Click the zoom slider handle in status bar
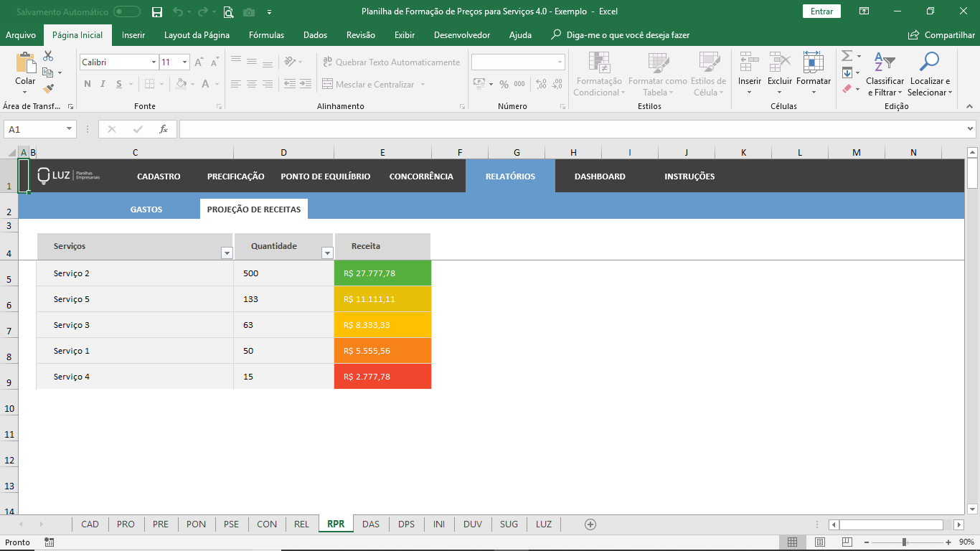 pos(904,542)
